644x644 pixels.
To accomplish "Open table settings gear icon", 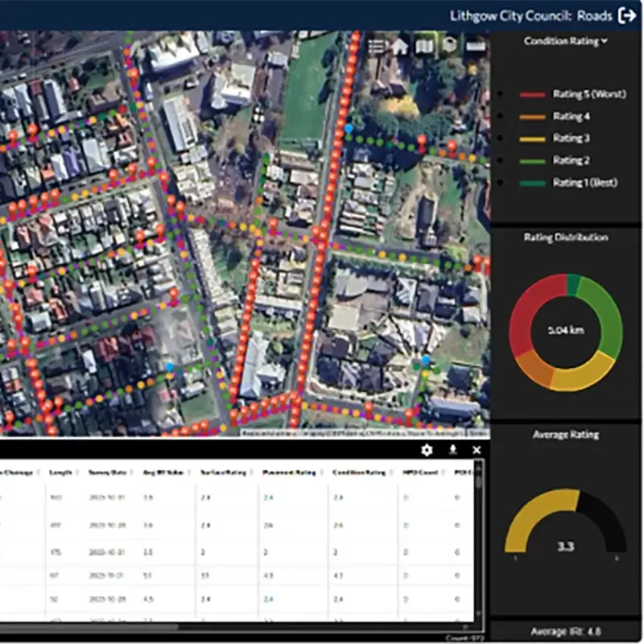I will tap(427, 450).
